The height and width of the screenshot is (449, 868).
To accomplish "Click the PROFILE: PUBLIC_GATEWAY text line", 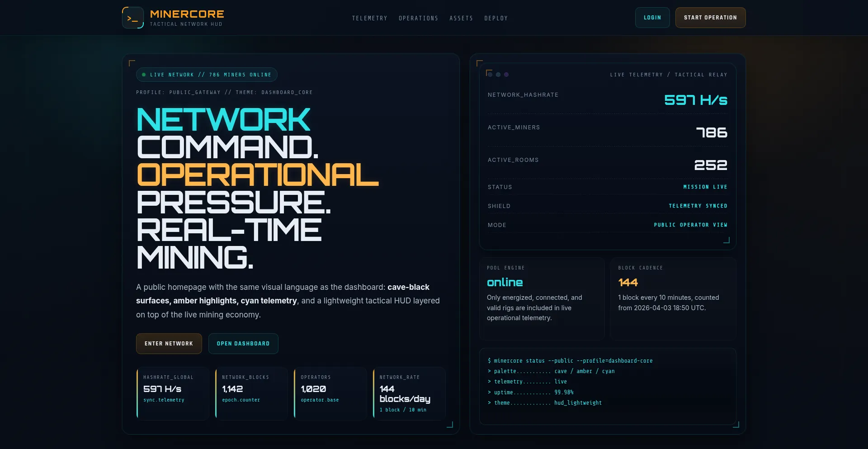I will (224, 92).
